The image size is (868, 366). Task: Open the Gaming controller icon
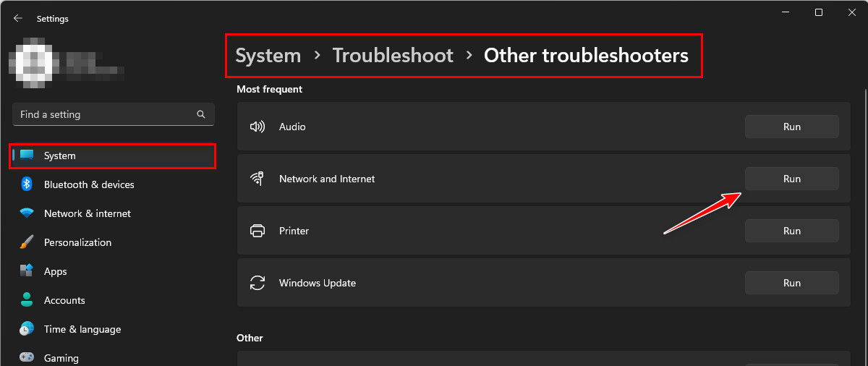point(27,357)
